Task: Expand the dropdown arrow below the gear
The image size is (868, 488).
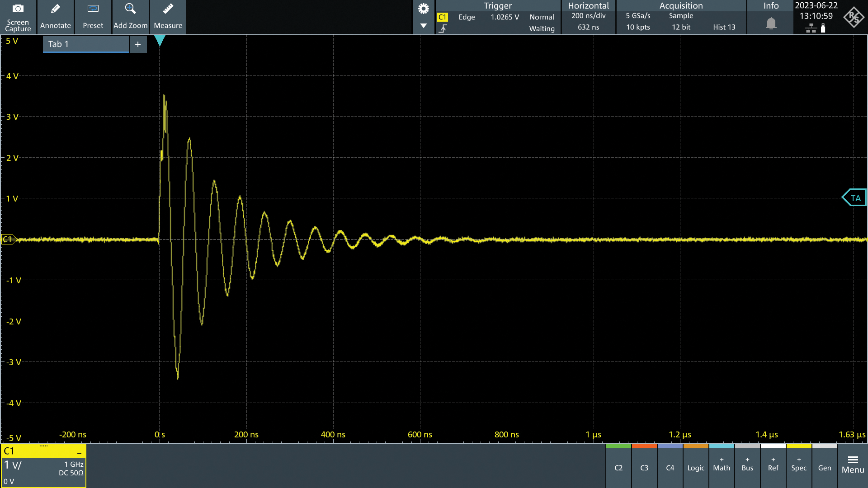Action: click(x=423, y=26)
